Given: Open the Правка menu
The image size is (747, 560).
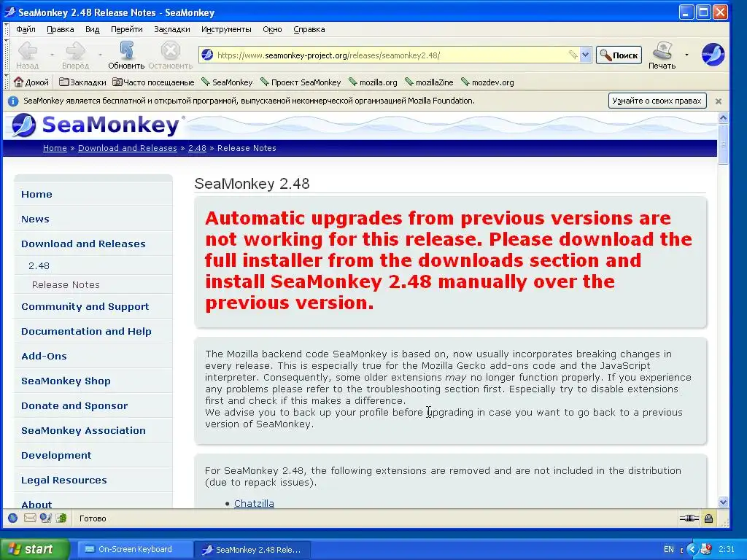Looking at the screenshot, I should [60, 29].
